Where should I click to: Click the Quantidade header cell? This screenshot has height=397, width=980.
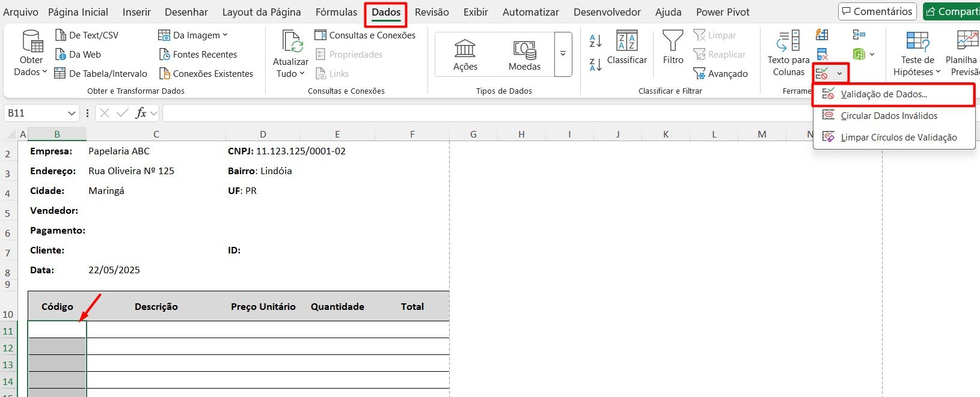(x=337, y=306)
